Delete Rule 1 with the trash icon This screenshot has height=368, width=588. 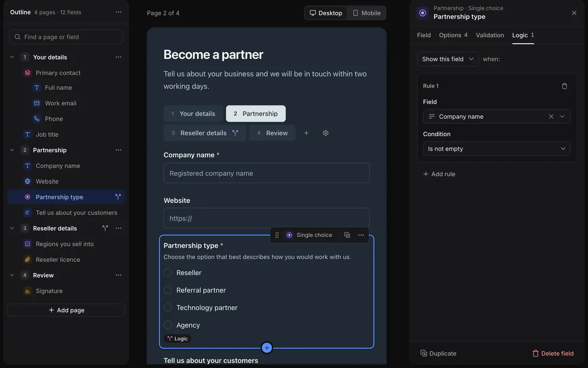pos(565,86)
